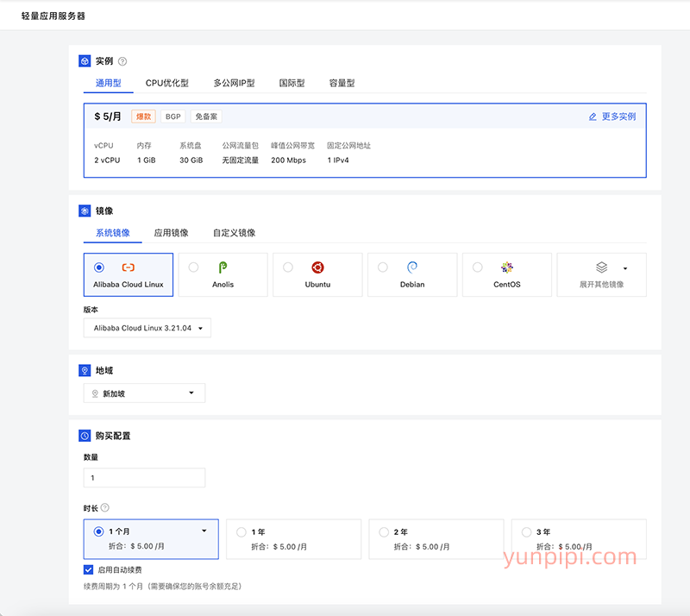The image size is (690, 616).
Task: Click the 数量 quantity input field
Action: (x=144, y=477)
